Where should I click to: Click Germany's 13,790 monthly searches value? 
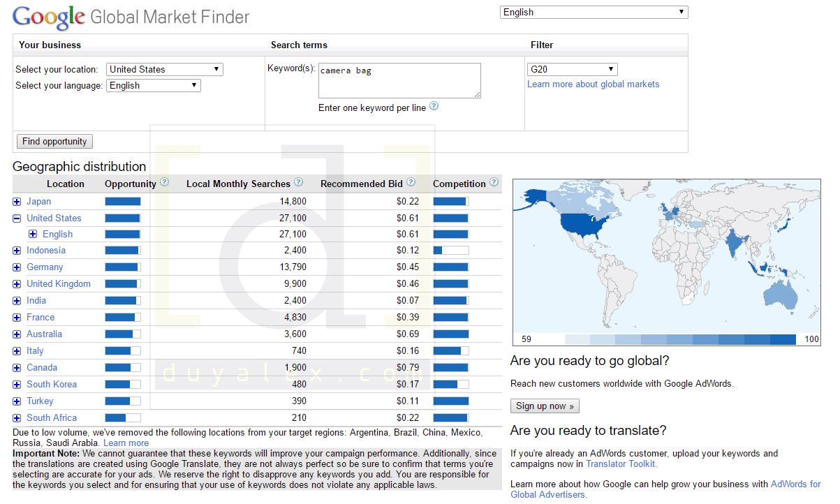click(x=293, y=267)
